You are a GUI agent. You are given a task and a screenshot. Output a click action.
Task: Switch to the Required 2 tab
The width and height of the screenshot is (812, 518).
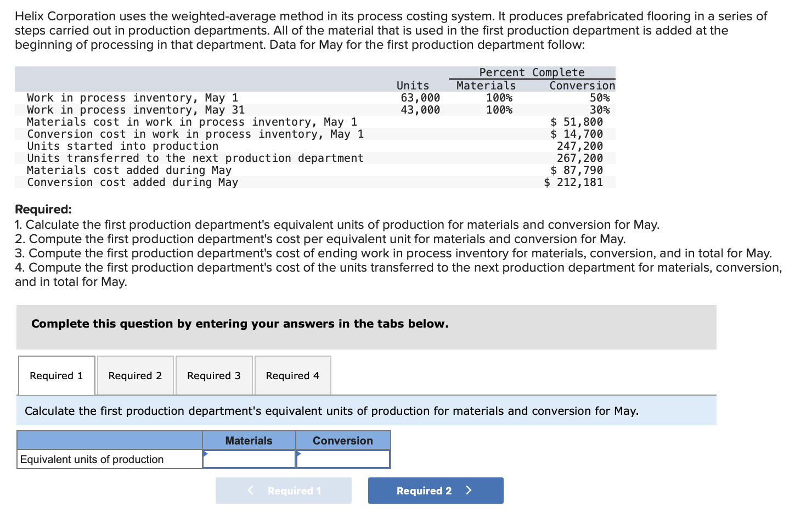pos(136,375)
